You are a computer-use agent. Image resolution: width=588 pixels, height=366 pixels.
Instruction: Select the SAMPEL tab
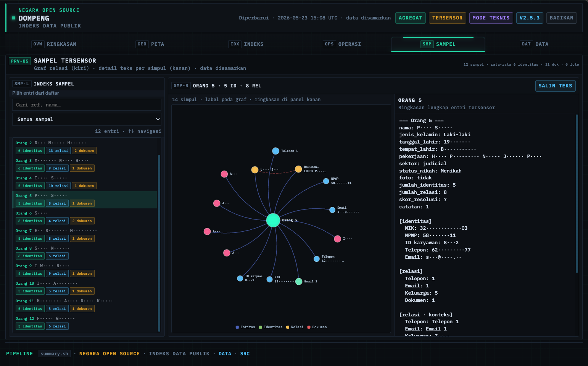click(x=438, y=44)
